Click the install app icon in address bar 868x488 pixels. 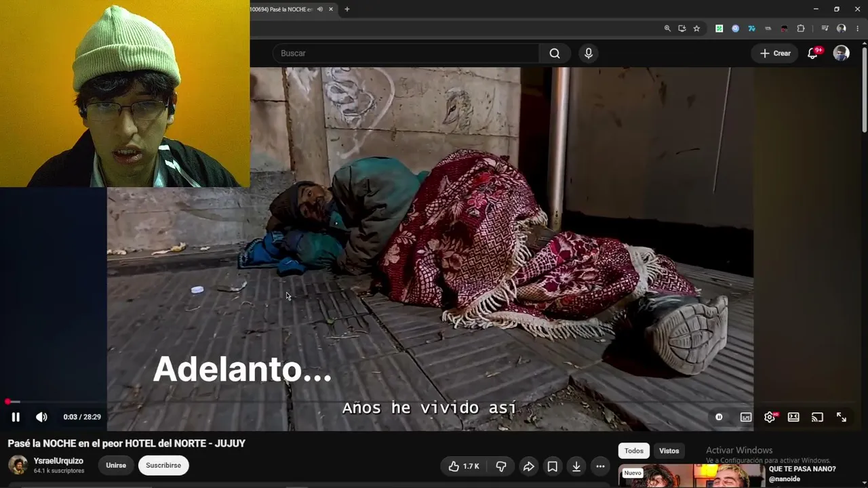(x=682, y=28)
